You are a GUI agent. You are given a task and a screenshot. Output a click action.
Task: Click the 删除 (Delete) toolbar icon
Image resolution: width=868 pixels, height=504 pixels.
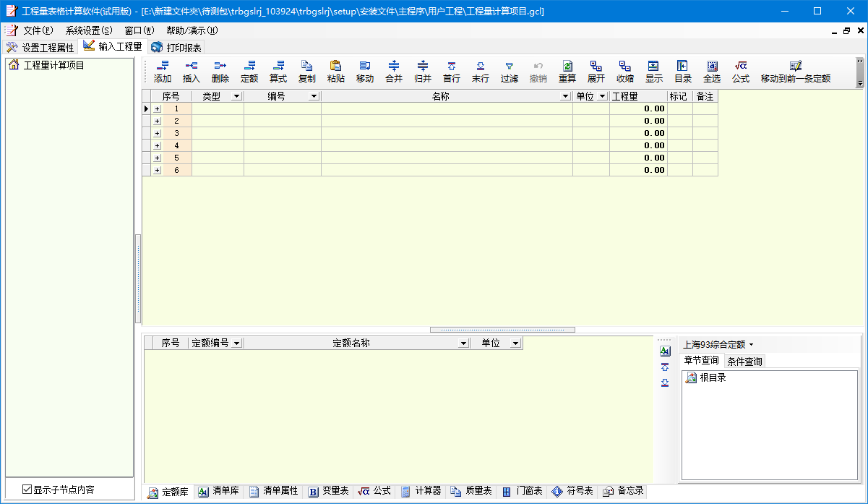pyautogui.click(x=220, y=72)
